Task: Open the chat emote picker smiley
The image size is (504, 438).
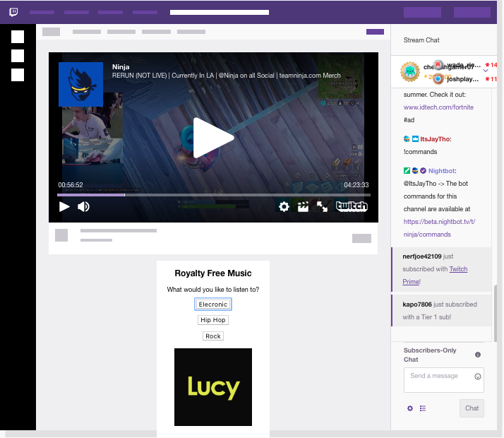Action: point(478,377)
